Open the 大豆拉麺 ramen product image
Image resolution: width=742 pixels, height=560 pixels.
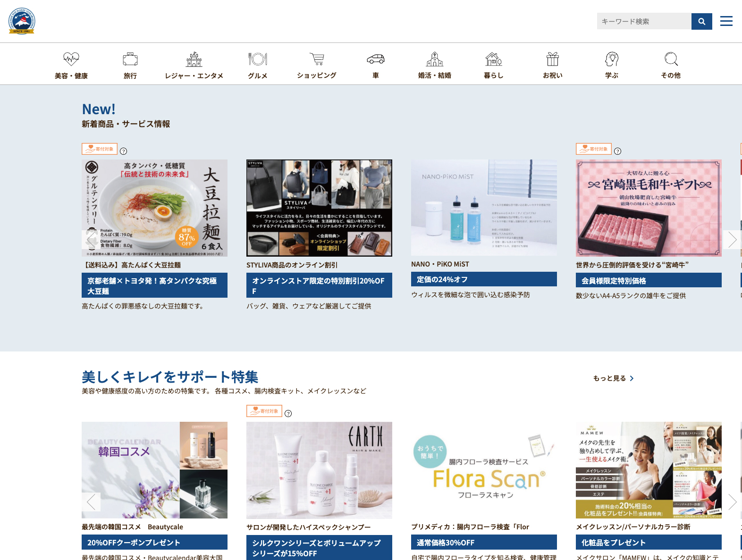pyautogui.click(x=154, y=208)
